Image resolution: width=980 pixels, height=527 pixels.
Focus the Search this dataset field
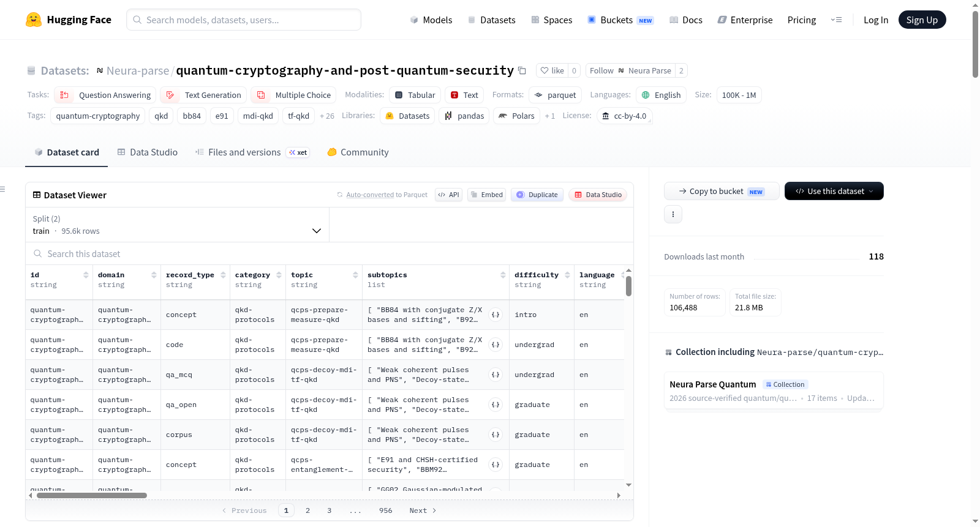pyautogui.click(x=330, y=253)
